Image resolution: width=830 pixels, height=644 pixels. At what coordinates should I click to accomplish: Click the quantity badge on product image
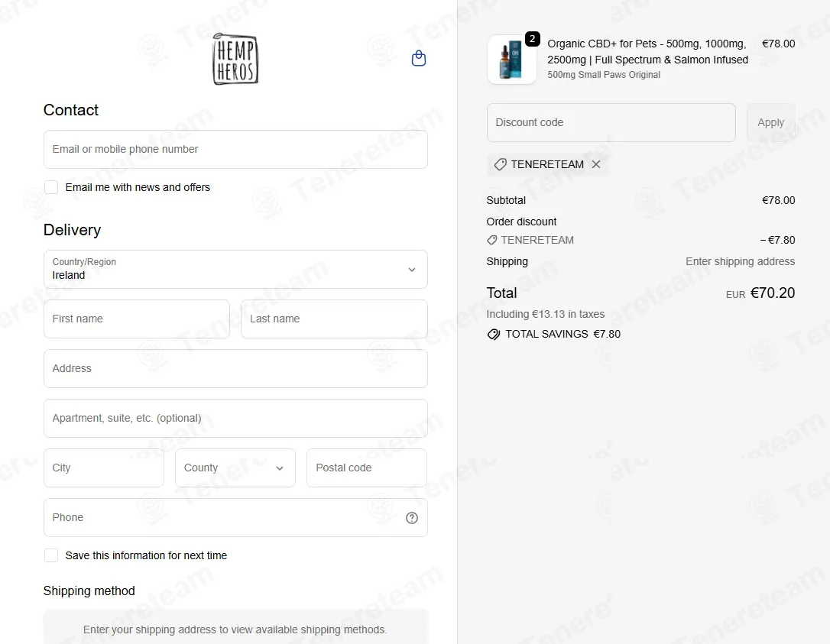tap(533, 39)
